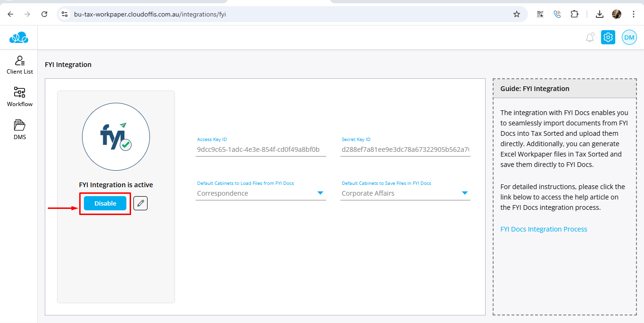Open the browser extensions puzzle icon
Viewport: 644px width, 323px height.
click(x=574, y=14)
